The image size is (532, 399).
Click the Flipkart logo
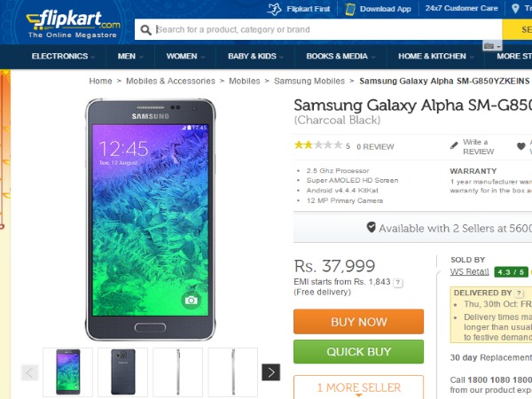point(73,21)
